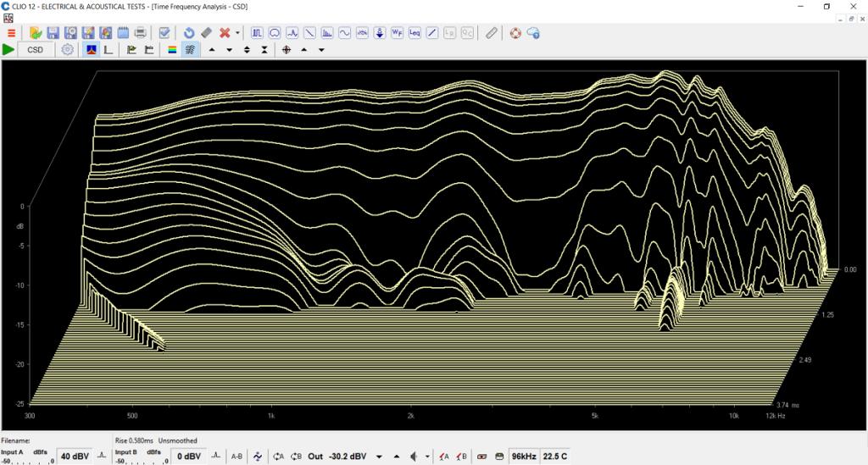868x465 pixels.
Task: Click the notes notepad icon
Action: click(123, 33)
